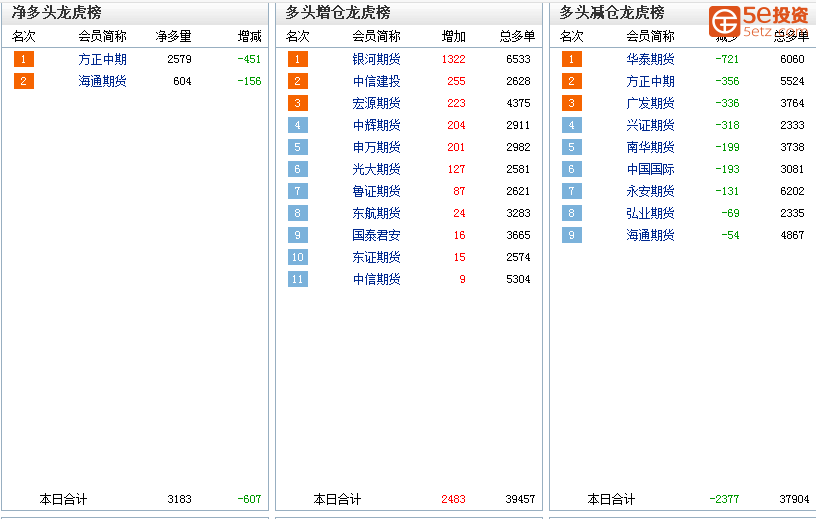Click the net long value 2579
The height and width of the screenshot is (519, 816).
[x=180, y=59]
